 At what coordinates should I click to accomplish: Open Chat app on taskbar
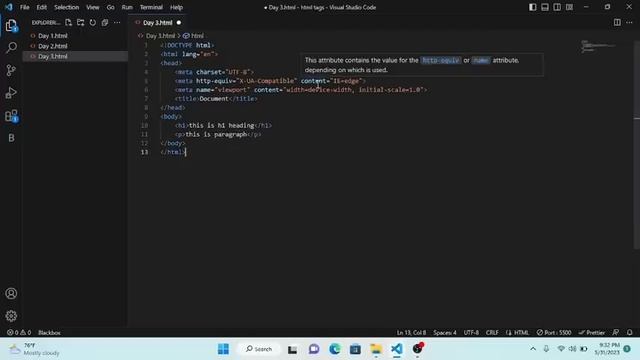pos(314,349)
